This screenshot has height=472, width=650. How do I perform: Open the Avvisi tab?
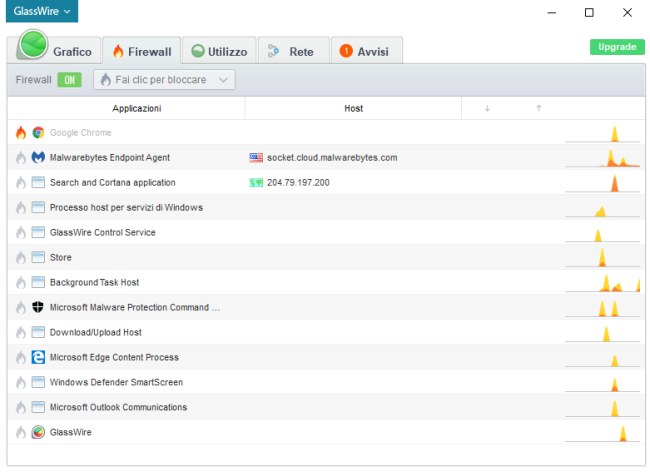[366, 51]
